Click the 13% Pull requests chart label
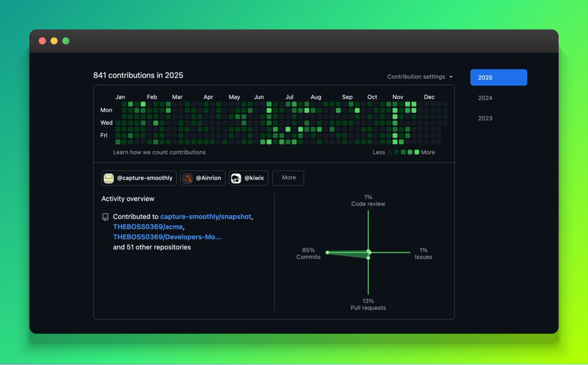This screenshot has width=588, height=365. (368, 304)
